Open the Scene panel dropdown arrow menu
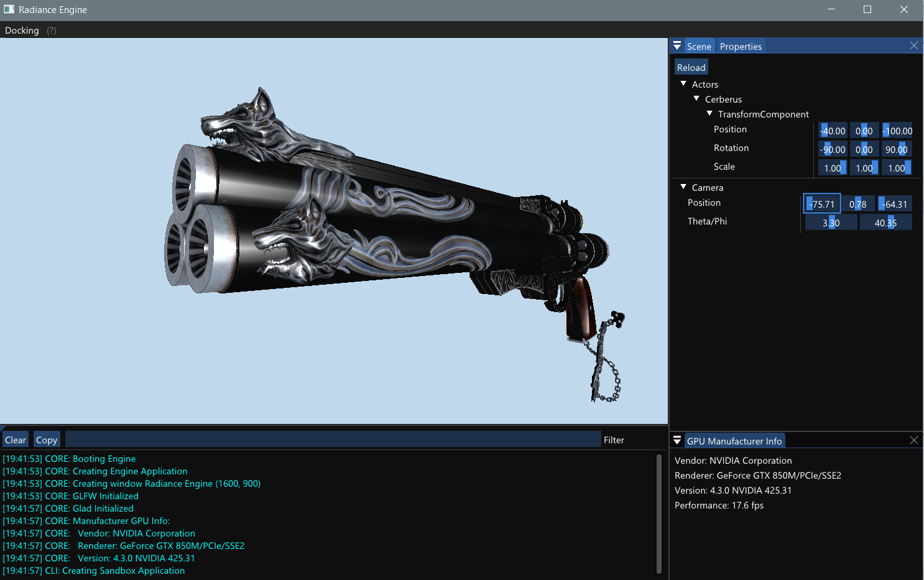Screen dimensions: 924x580 point(677,46)
